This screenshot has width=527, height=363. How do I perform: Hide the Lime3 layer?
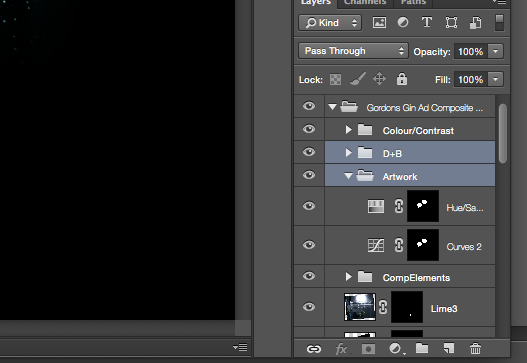click(309, 307)
